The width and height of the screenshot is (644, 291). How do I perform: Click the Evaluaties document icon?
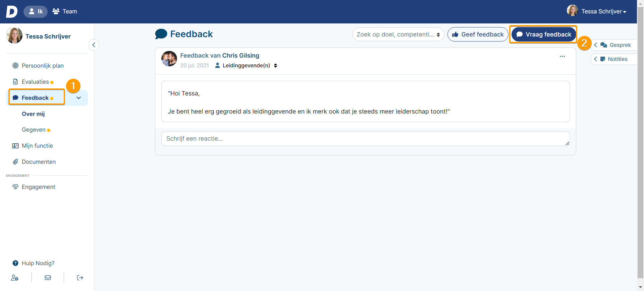15,82
